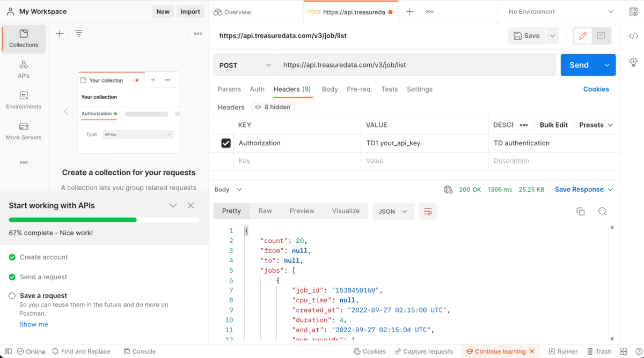This screenshot has height=358, width=644.
Task: Search within the response body
Action: click(x=602, y=211)
